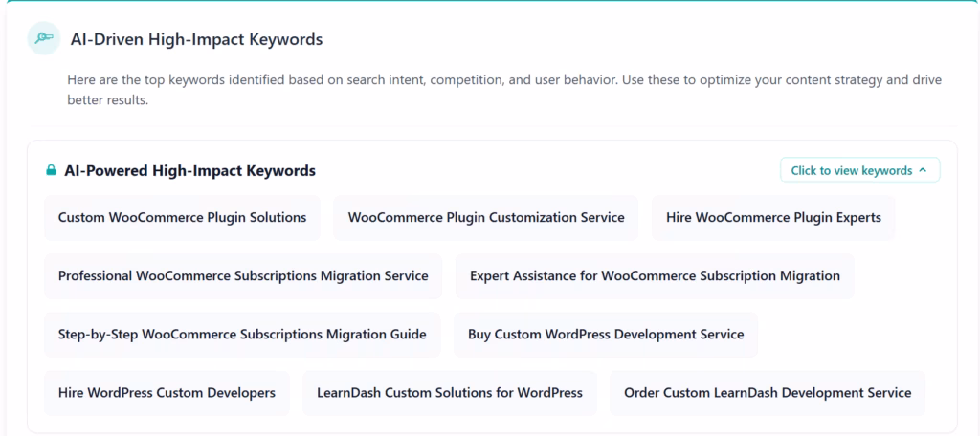The width and height of the screenshot is (980, 436).
Task: Click the 'AI-Powered High-Impact Keywords' section title
Action: pyautogui.click(x=190, y=170)
